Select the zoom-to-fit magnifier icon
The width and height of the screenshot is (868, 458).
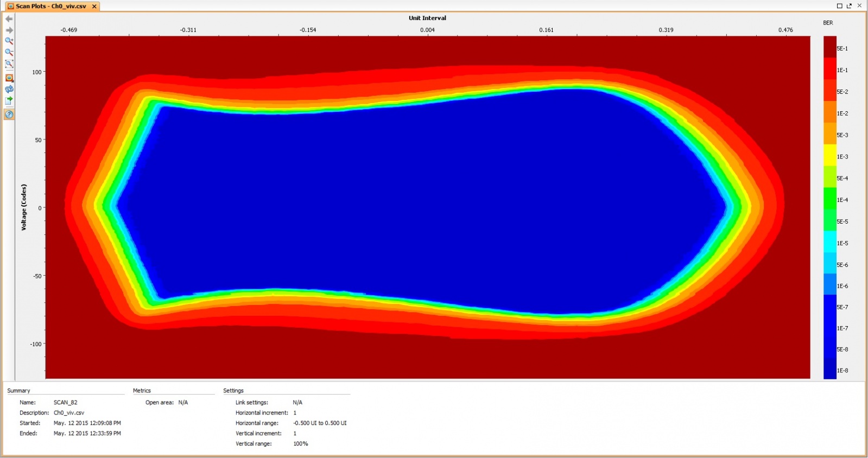[9, 64]
